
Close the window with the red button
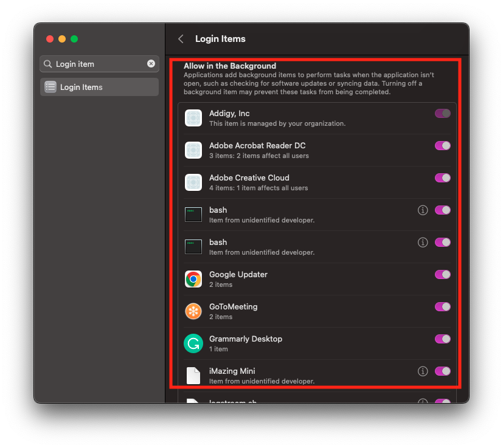click(50, 39)
